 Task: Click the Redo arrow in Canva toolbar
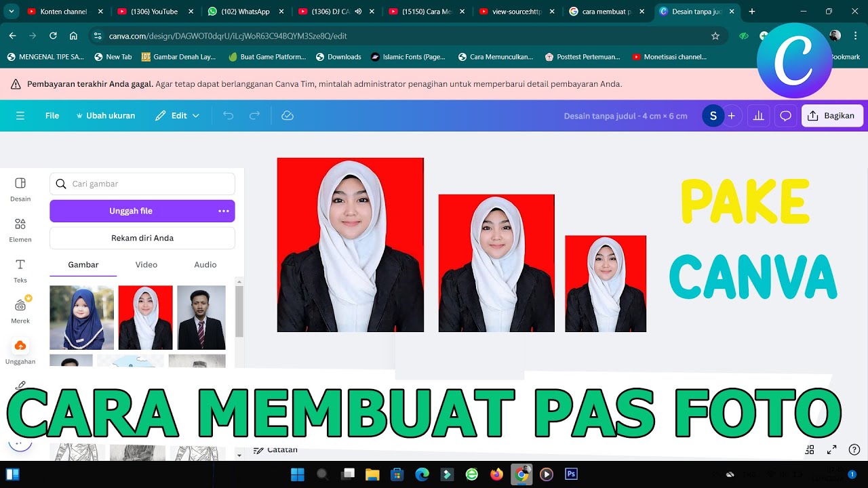click(x=254, y=116)
